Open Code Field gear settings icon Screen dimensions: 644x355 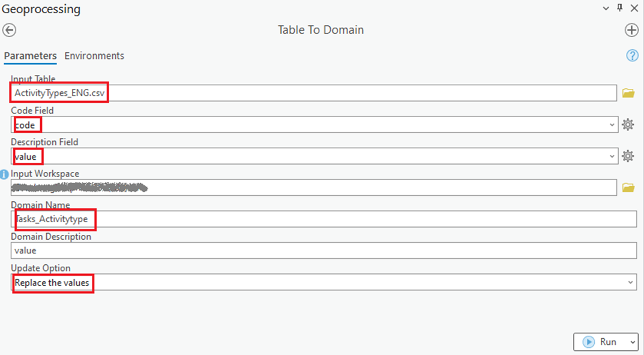[x=628, y=124]
